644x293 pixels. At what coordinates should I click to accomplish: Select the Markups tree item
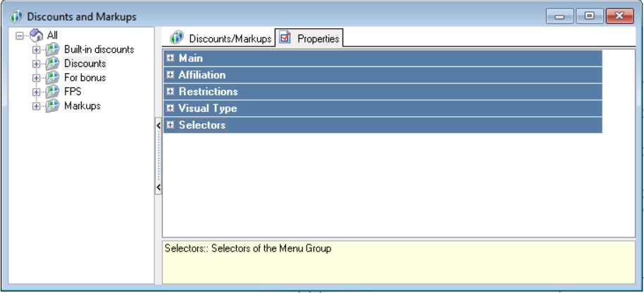(x=82, y=106)
